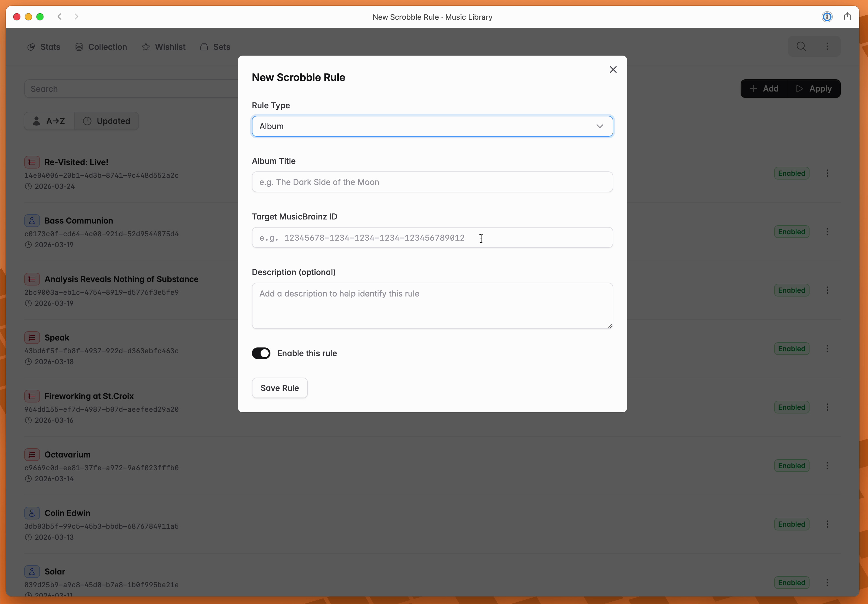Close the New Scrobble Rule dialog

click(613, 69)
